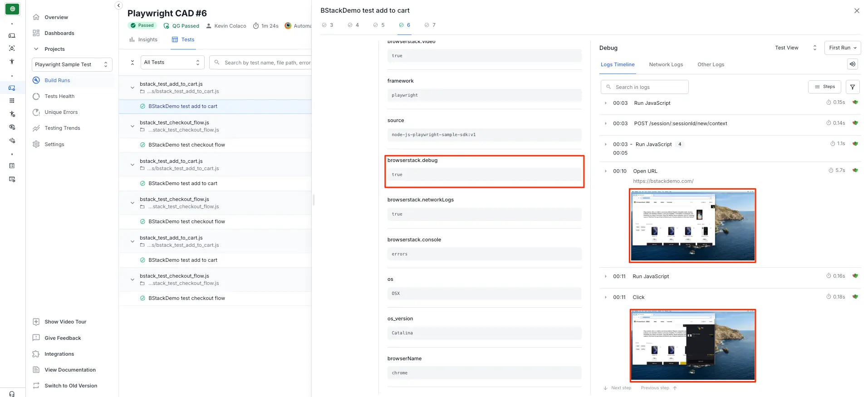Switch to the Insights tab
Viewport: 868px width, 397px height.
click(143, 40)
